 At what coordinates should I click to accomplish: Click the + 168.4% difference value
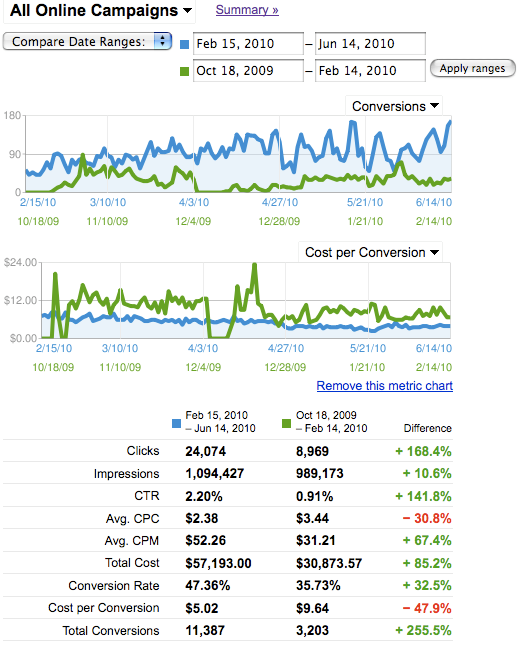click(x=423, y=451)
